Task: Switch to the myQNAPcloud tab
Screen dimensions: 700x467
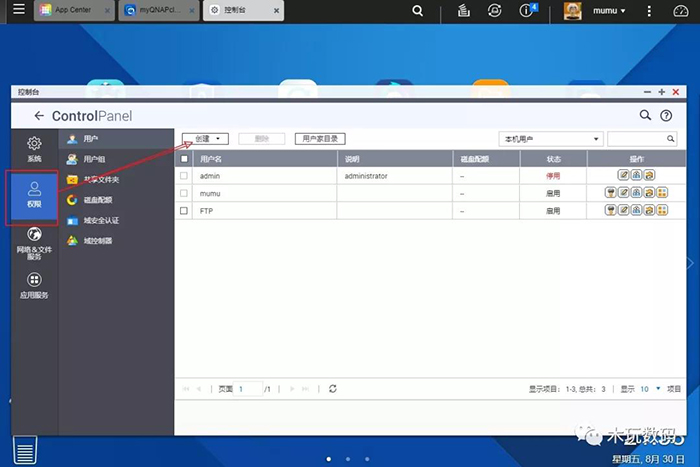Action: click(158, 10)
